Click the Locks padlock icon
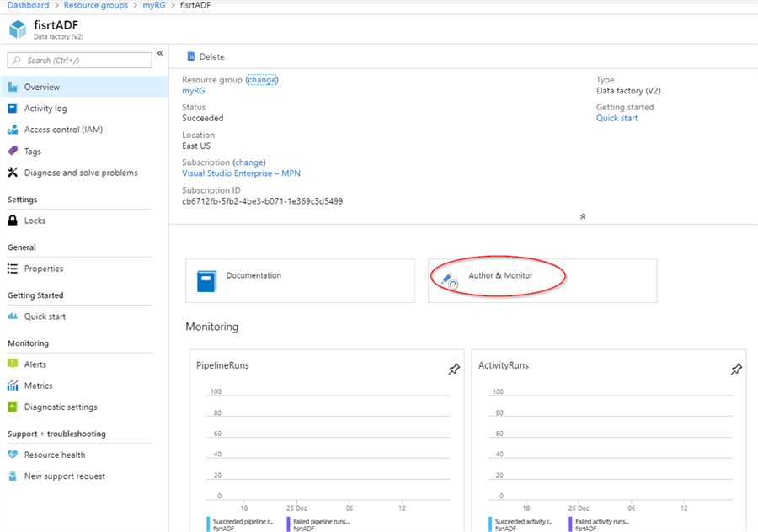Image resolution: width=758 pixels, height=532 pixels. pyautogui.click(x=13, y=221)
